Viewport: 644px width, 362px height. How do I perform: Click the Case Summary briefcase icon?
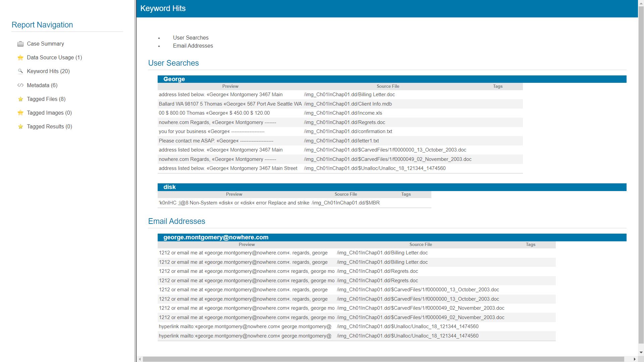(20, 44)
